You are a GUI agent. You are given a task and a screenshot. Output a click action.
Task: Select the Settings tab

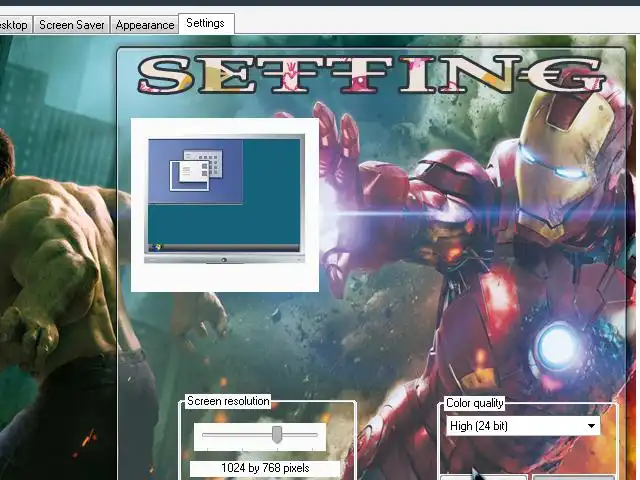pos(206,23)
